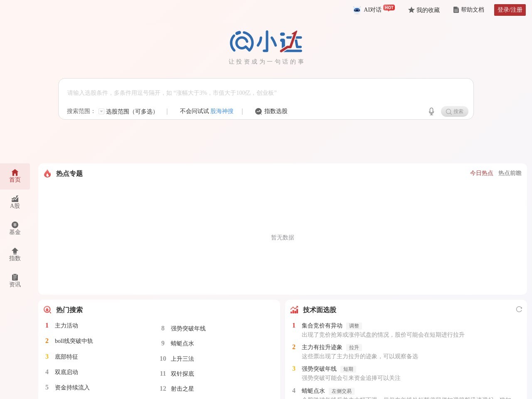Screen dimensions: 532x399
Task: Open 我的收藏 star favorites
Action: click(424, 10)
